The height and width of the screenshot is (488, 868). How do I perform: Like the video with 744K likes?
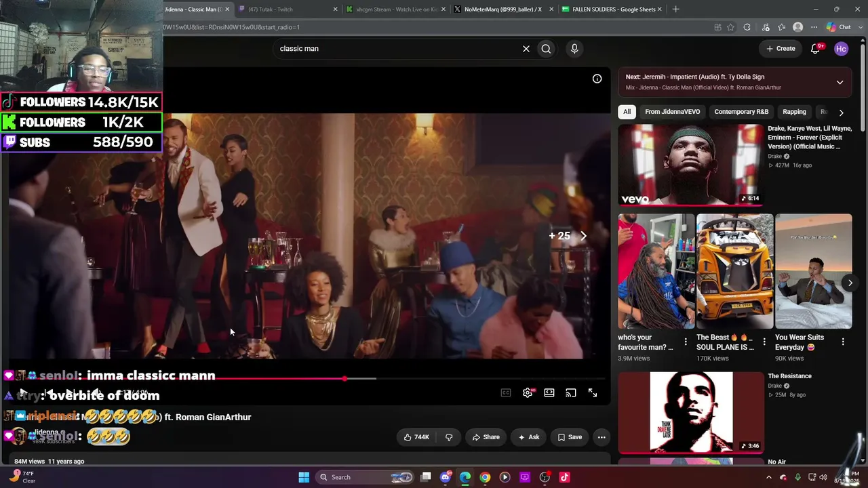coord(416,437)
